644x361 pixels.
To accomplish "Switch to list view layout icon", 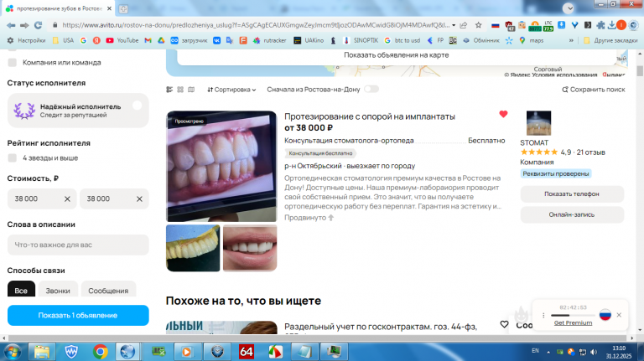I will [x=169, y=90].
